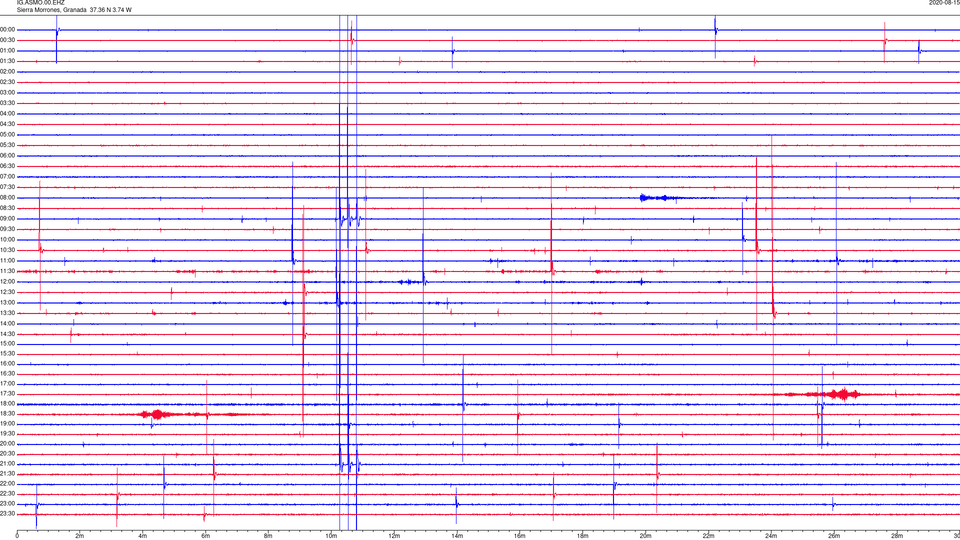
Task: Select the 18:30 trace time label
Action: pyautogui.click(x=8, y=414)
